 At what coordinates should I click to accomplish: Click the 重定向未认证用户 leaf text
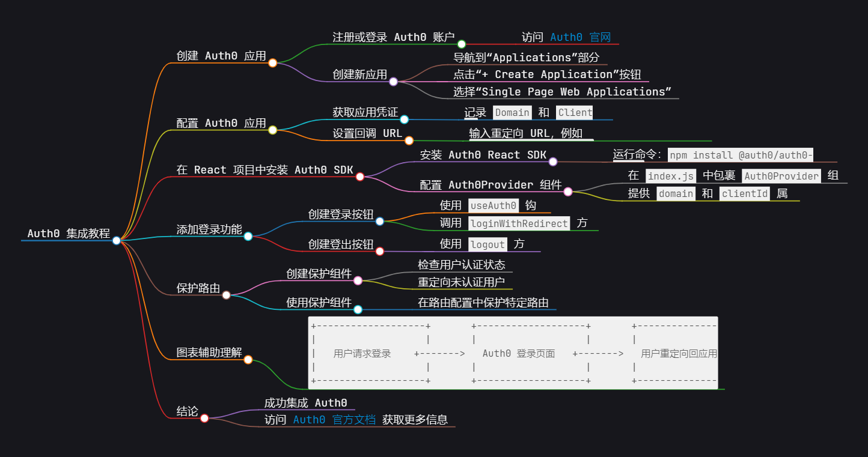tap(462, 282)
